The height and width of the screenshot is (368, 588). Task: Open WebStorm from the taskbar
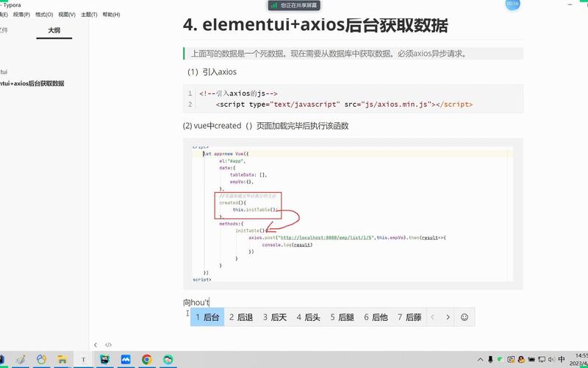[x=104, y=360]
